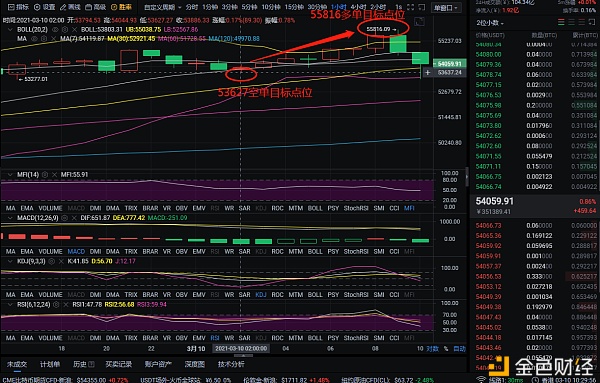Screen dimensions: 600x383
Task: Open MFI(14) settings gear
Action: (x=45, y=175)
